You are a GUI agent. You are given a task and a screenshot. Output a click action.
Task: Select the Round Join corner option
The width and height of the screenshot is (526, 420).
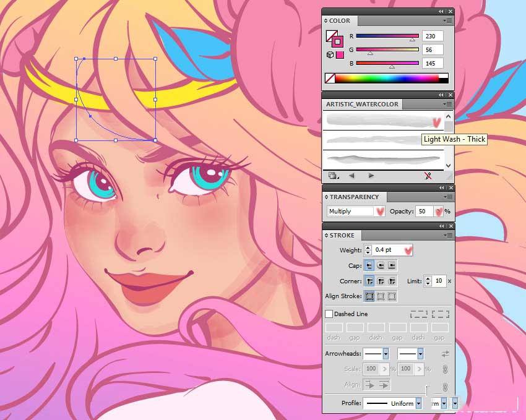[381, 281]
